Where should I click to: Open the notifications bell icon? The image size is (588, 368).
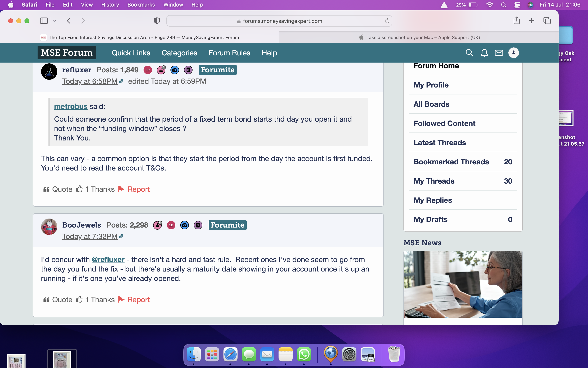pyautogui.click(x=484, y=53)
